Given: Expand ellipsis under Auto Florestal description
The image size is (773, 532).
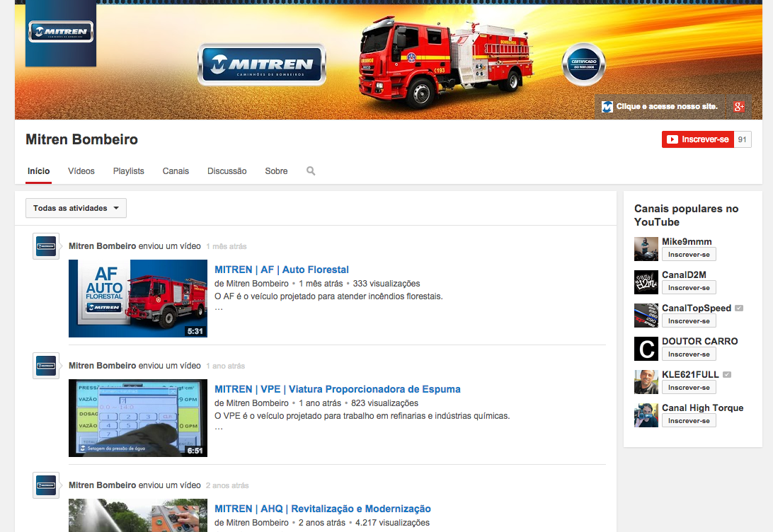Looking at the screenshot, I should (219, 309).
